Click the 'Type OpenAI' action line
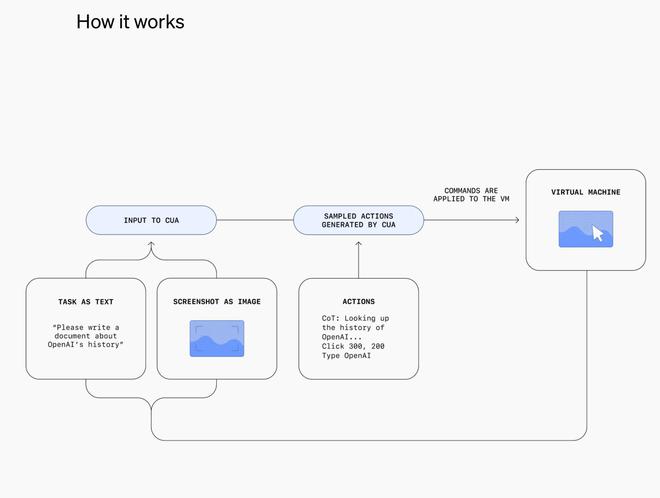The image size is (660, 498). [x=345, y=355]
